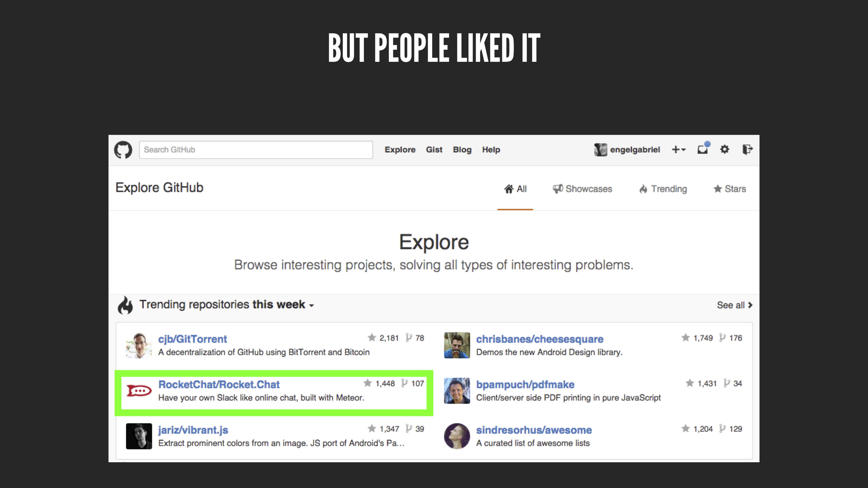Image resolution: width=868 pixels, height=488 pixels.
Task: Open the Stars tab
Action: (x=729, y=189)
